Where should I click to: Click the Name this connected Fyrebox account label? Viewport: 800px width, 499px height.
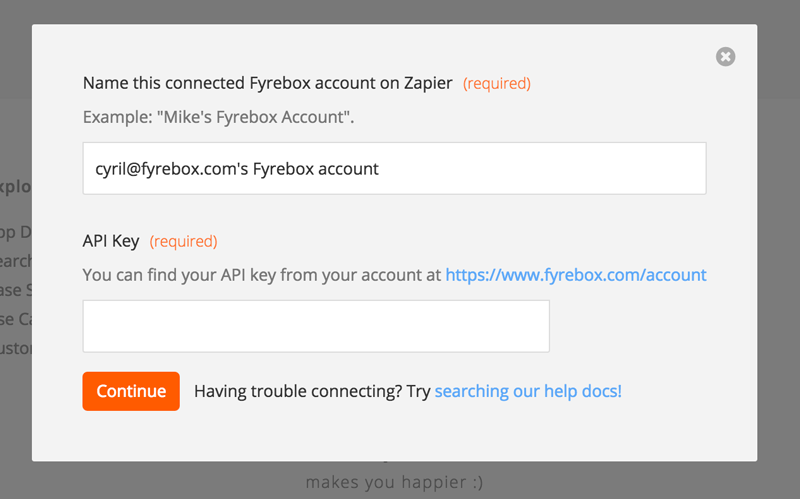[x=268, y=83]
